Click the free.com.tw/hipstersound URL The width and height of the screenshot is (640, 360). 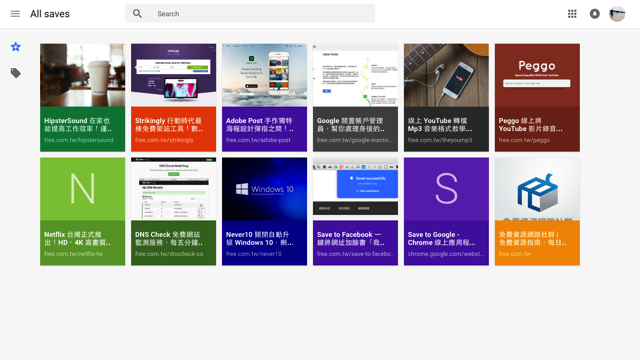coord(79,140)
